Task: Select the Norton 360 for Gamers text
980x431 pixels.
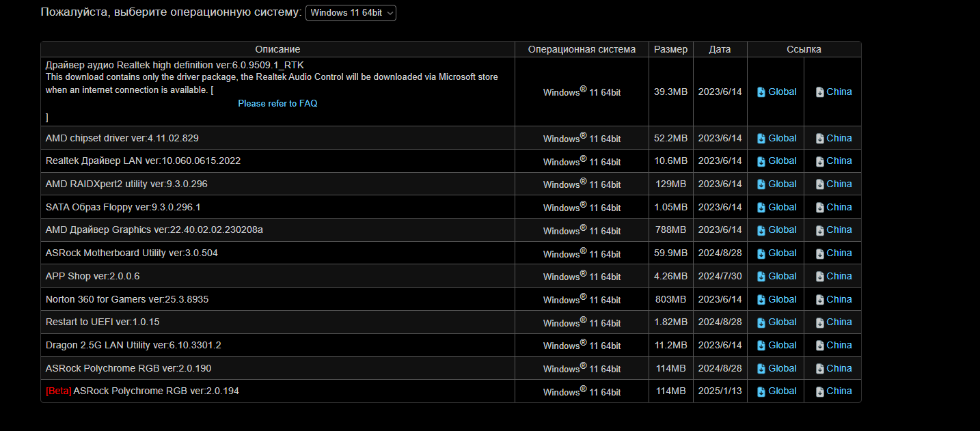Action: 127,299
